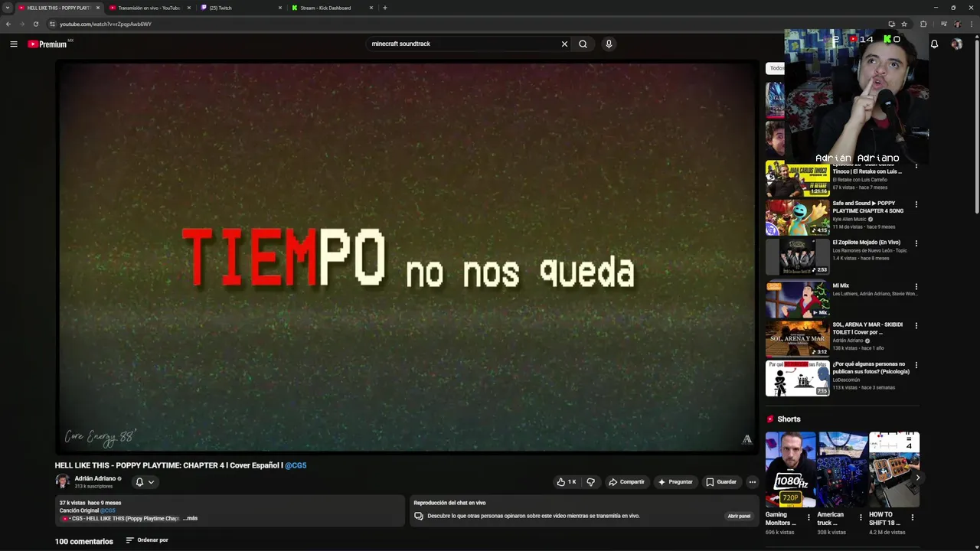Open options for American truck short
Screen dimensions: 980x551
tap(861, 517)
